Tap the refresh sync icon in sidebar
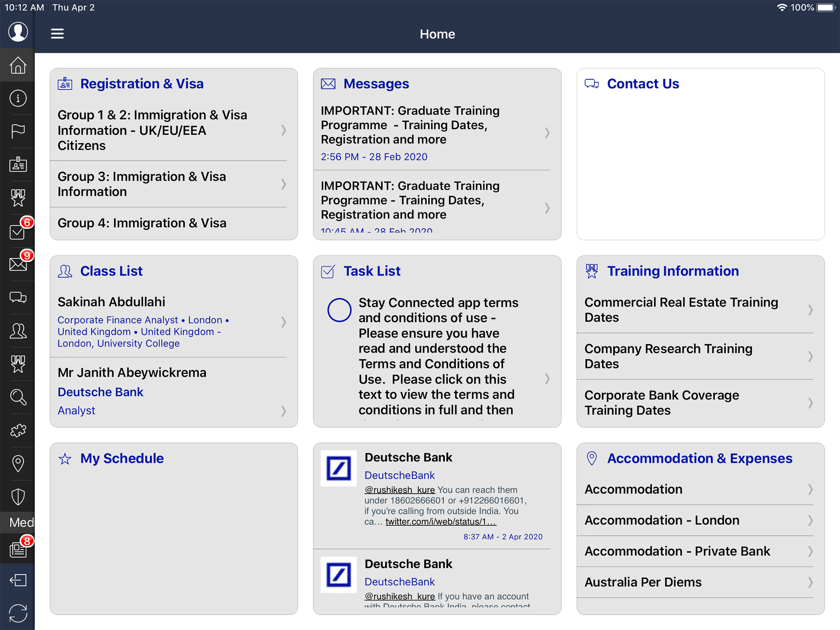This screenshot has width=840, height=630. (x=18, y=613)
